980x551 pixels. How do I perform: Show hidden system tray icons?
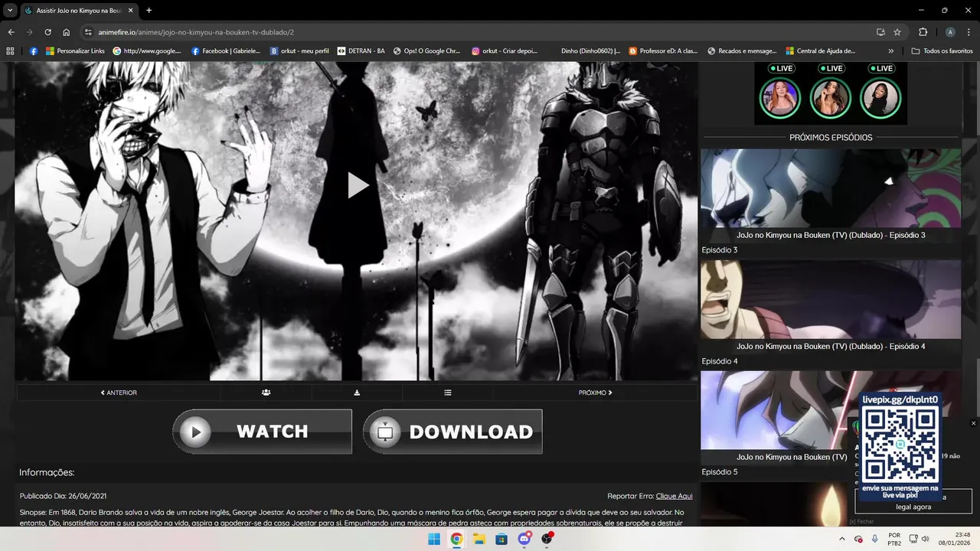coord(842,539)
